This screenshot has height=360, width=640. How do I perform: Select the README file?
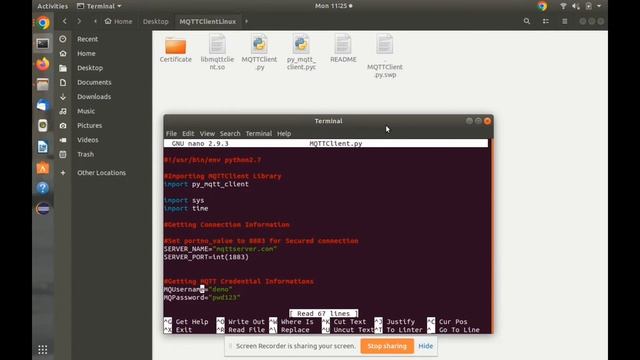tap(343, 49)
